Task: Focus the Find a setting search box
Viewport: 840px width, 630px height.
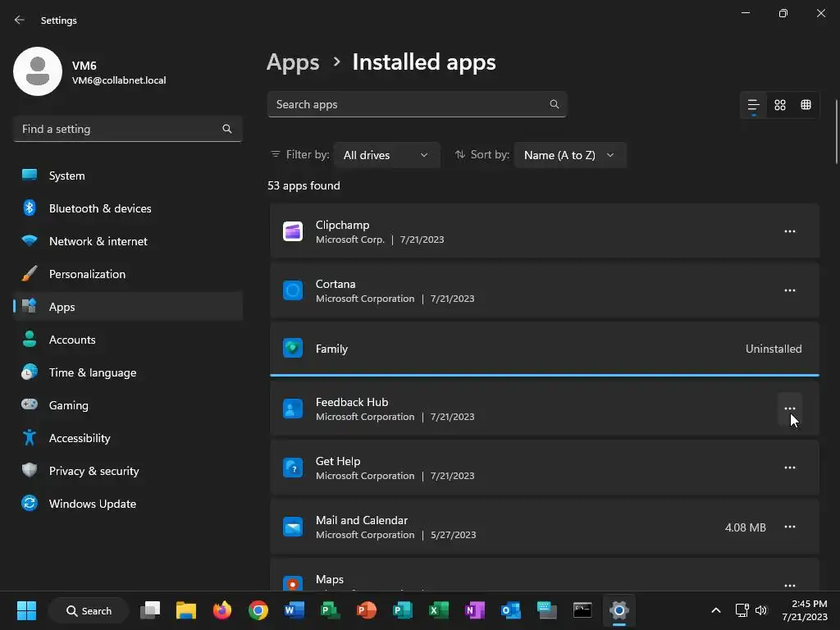Action: (119, 129)
